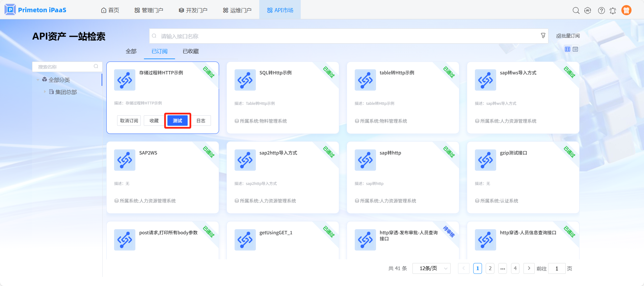Click the orange user avatar
Screen dimensions: 644x286
[626, 10]
